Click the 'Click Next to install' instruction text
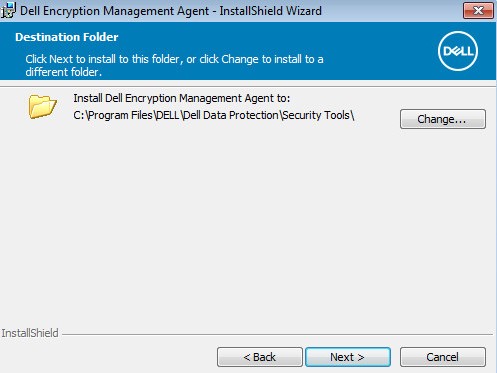This screenshot has height=373, width=497. click(174, 65)
